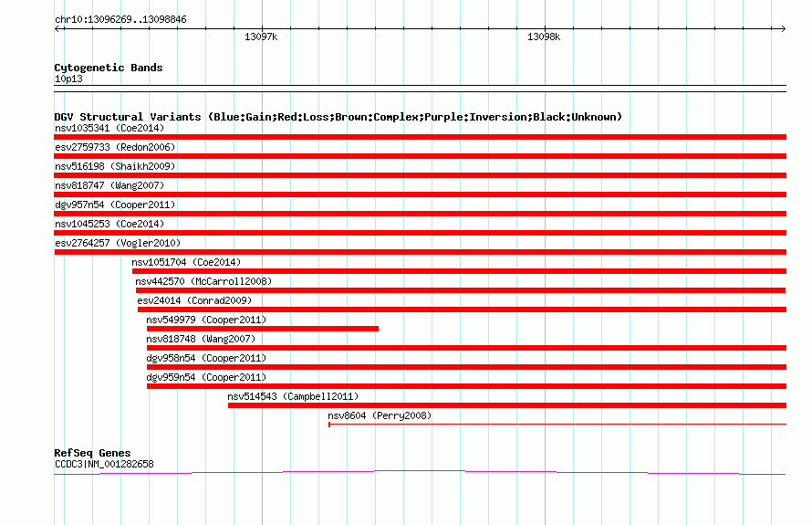Open the nsv516198 (Shaikh2009) variant label
Image resolution: width=812 pixels, height=525 pixels.
point(115,166)
